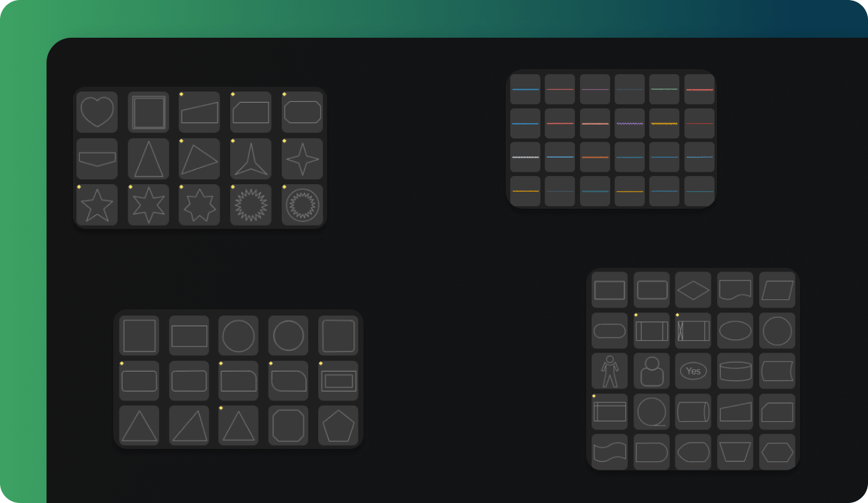Screen dimensions: 868x503
Task: Select the thin straight purple line style
Action: tap(595, 89)
